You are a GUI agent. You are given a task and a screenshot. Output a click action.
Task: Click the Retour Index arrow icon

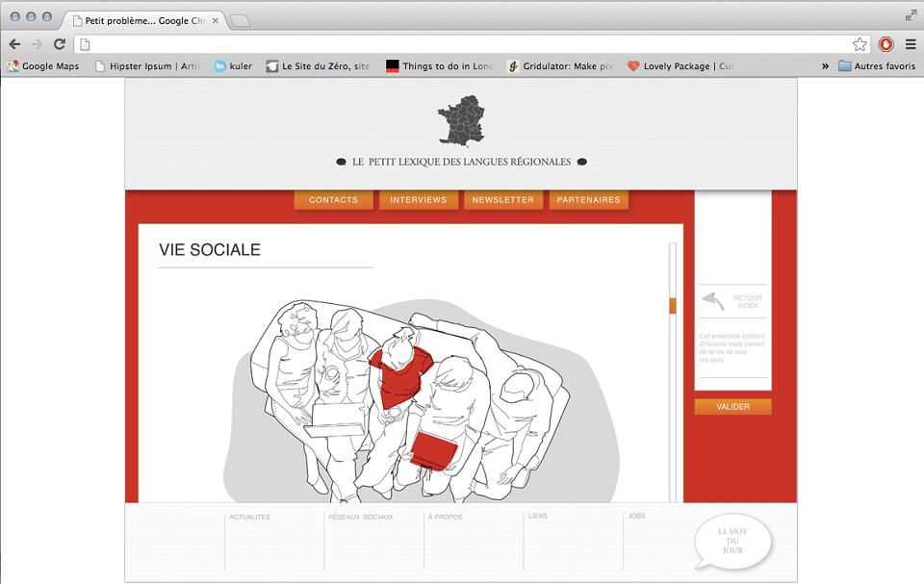[x=713, y=300]
